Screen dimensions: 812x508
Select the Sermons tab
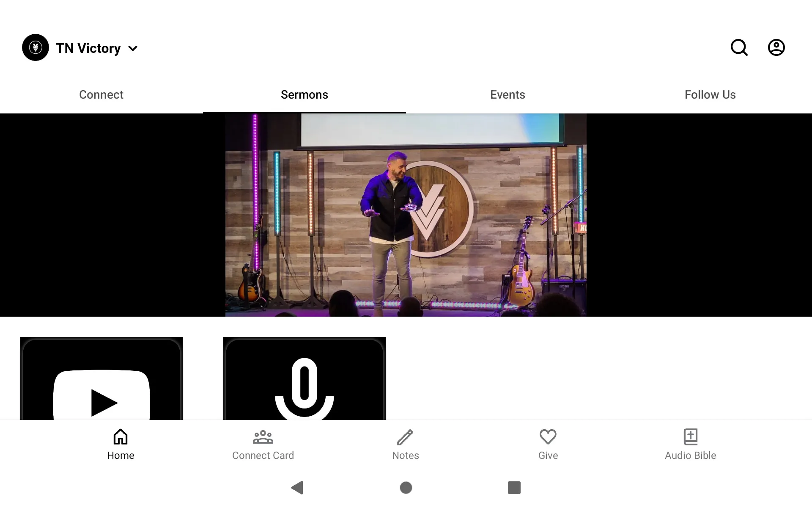(x=304, y=95)
